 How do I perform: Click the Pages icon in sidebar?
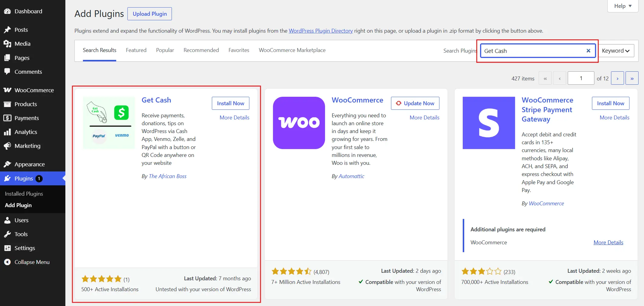click(x=8, y=58)
